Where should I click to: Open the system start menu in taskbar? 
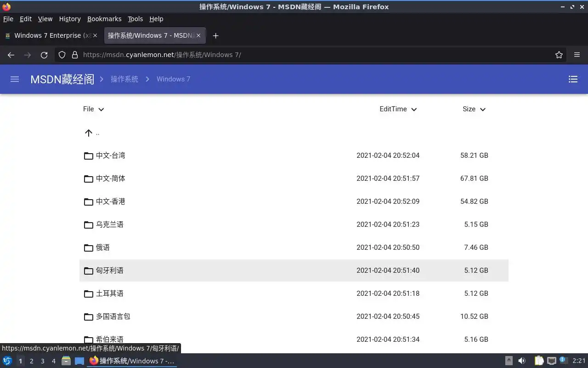tap(7, 361)
